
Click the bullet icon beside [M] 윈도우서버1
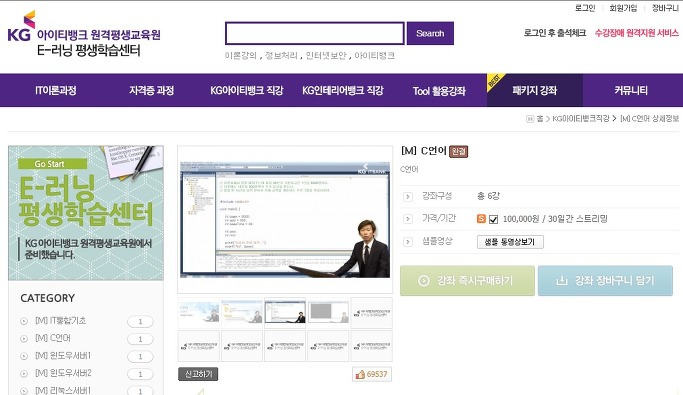[x=24, y=356]
